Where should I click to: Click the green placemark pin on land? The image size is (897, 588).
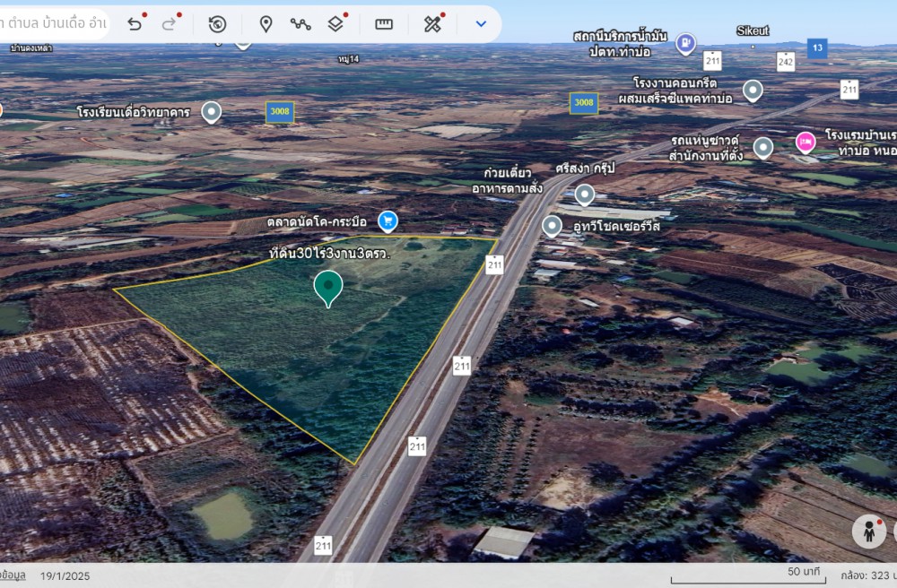click(328, 287)
